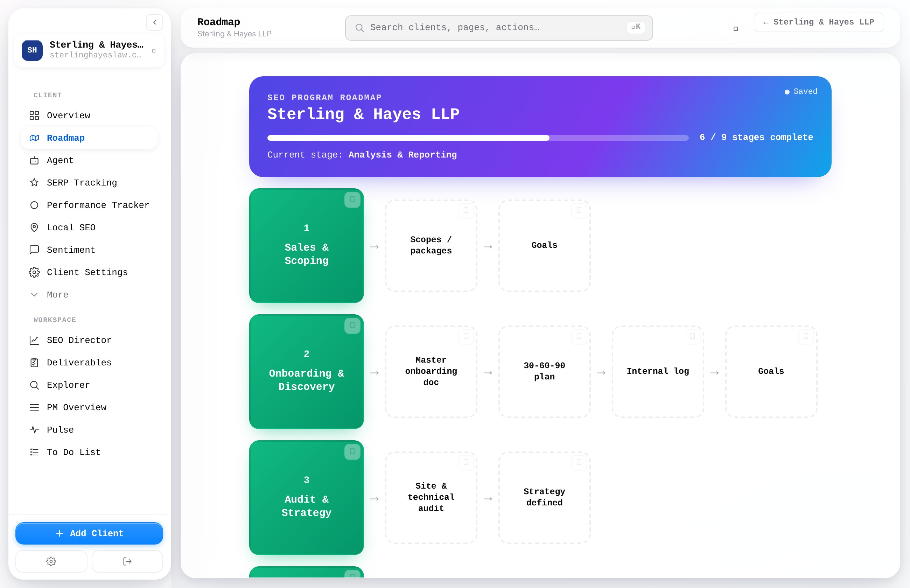Check the stage 1 Goals card checkbox
The height and width of the screenshot is (588, 910).
point(579,210)
